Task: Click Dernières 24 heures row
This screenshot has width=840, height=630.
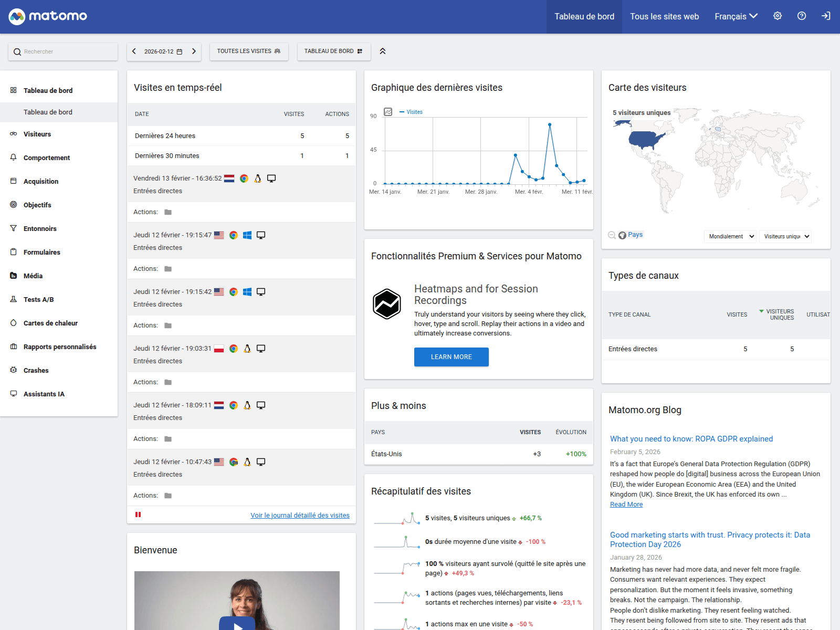Action: 241,136
